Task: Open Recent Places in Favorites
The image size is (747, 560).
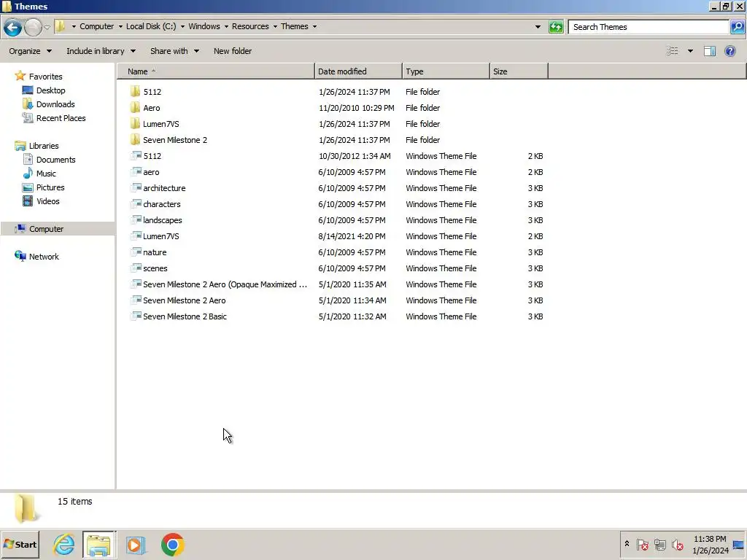Action: [61, 118]
